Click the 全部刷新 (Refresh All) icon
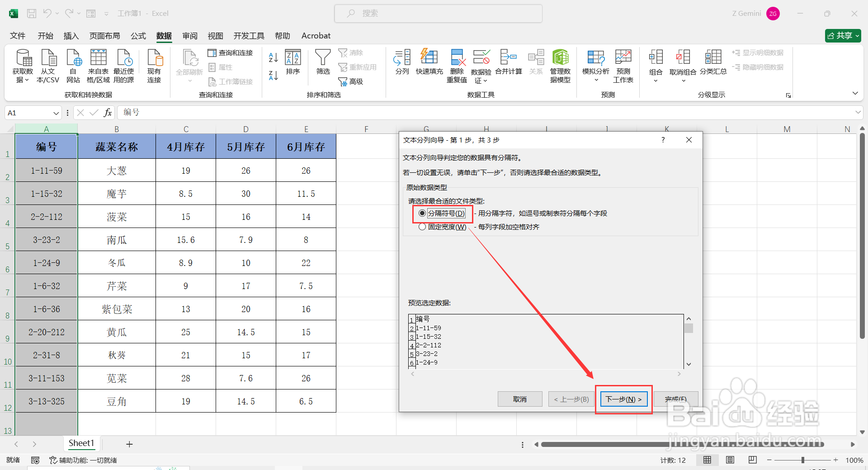The height and width of the screenshot is (470, 868). point(190,63)
